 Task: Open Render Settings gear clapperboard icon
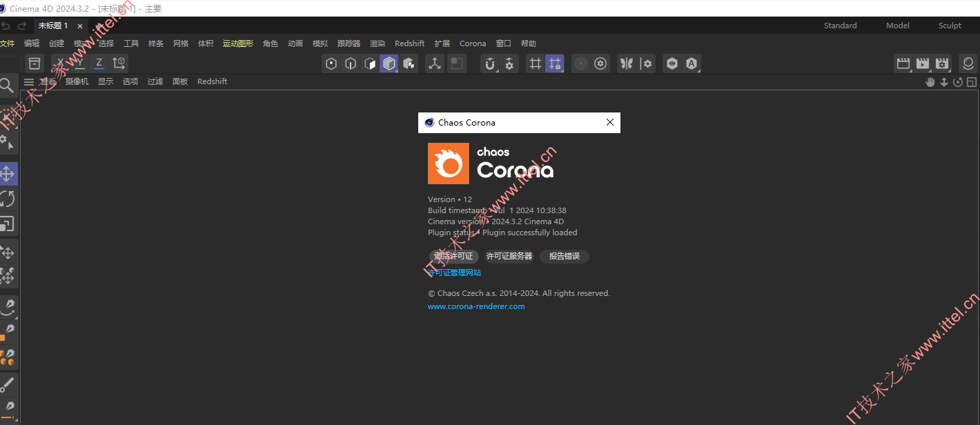click(x=942, y=64)
